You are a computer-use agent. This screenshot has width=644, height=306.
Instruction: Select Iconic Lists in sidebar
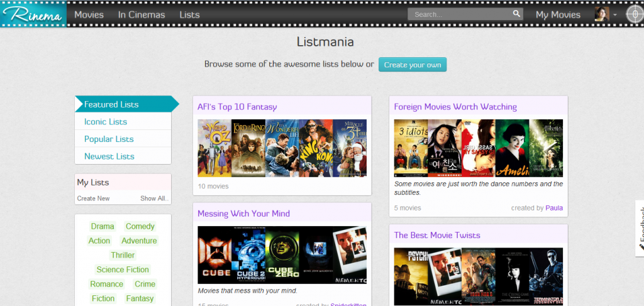123,121
